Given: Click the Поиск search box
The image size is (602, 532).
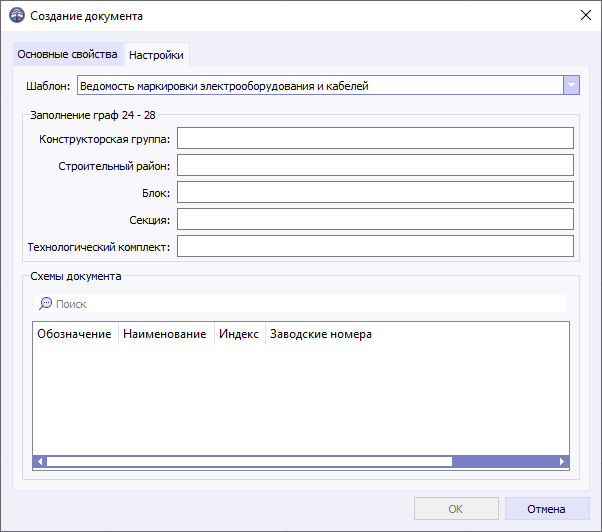Looking at the screenshot, I should click(301, 304).
